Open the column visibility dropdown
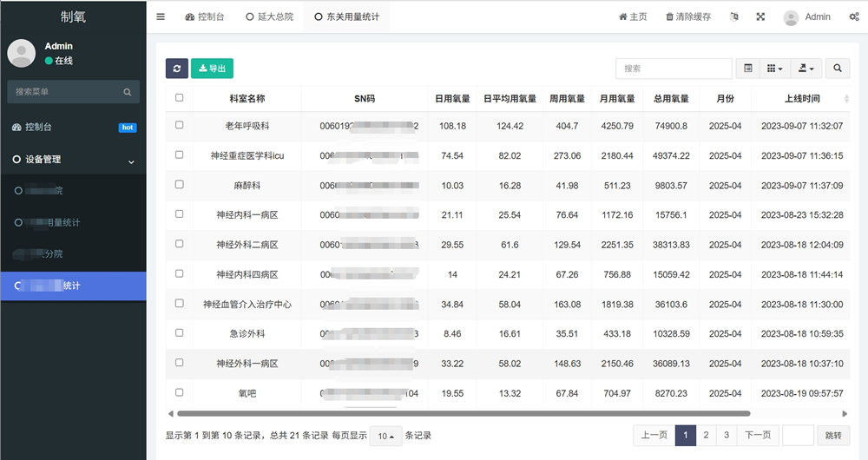Viewport: 868px width, 460px height. pyautogui.click(x=774, y=68)
